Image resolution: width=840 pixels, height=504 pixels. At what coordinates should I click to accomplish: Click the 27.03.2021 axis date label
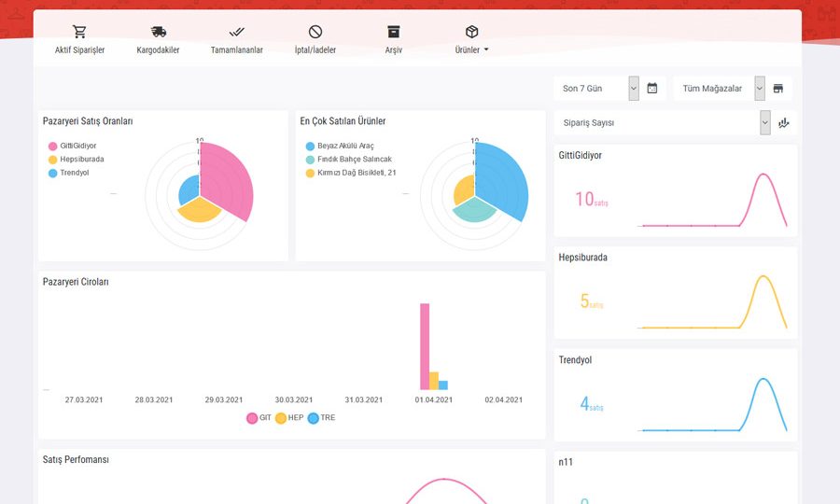(x=84, y=399)
